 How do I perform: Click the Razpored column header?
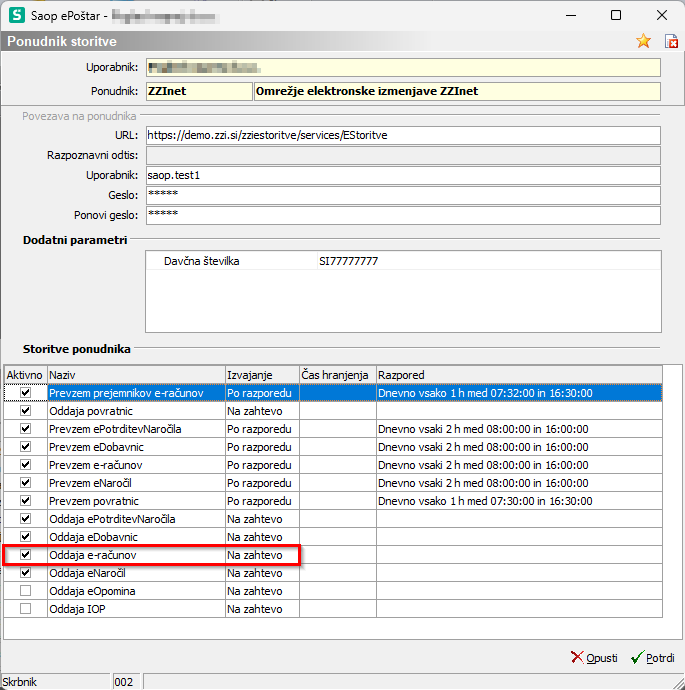pos(519,375)
